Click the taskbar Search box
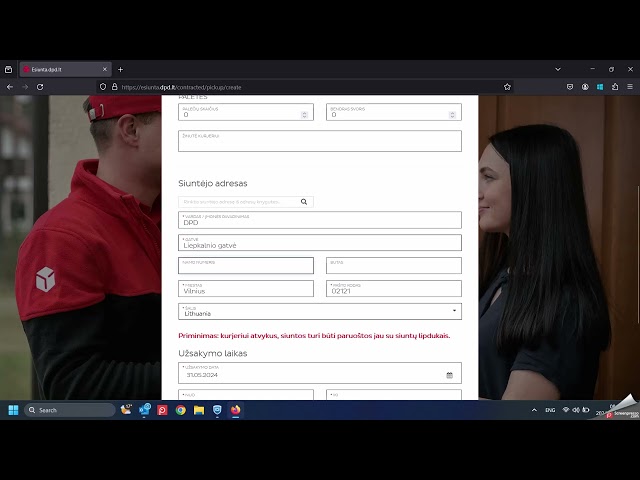The image size is (640, 480). click(x=70, y=410)
